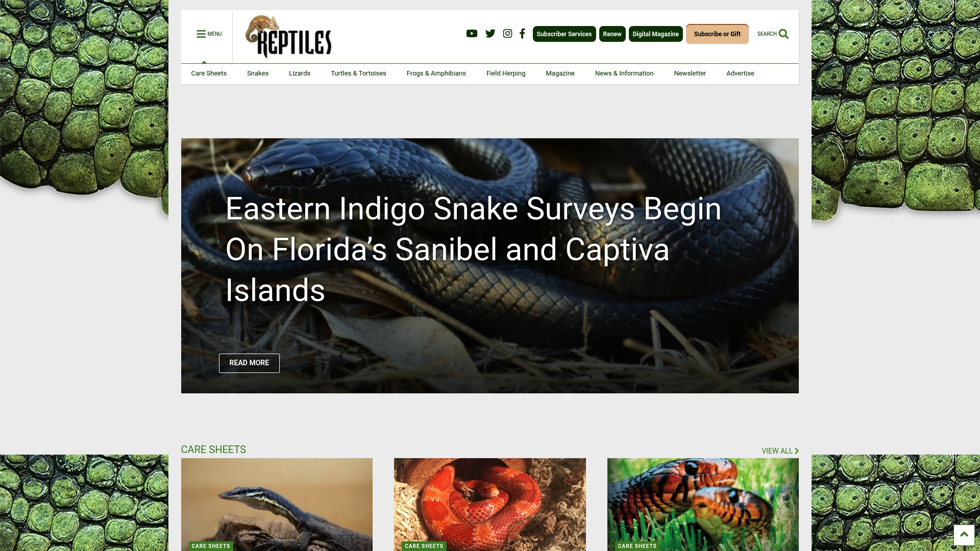Open the Care Sheets menu item
The image size is (980, 551).
coord(209,73)
